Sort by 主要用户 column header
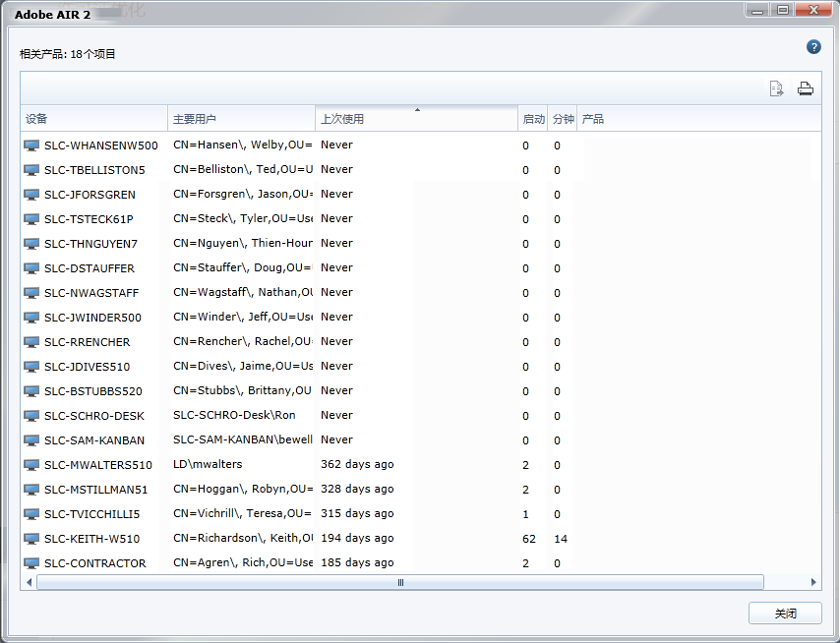The height and width of the screenshot is (643, 840). point(240,119)
